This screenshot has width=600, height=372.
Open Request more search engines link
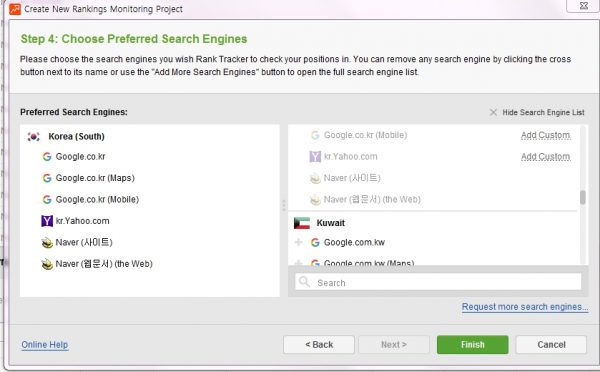525,307
